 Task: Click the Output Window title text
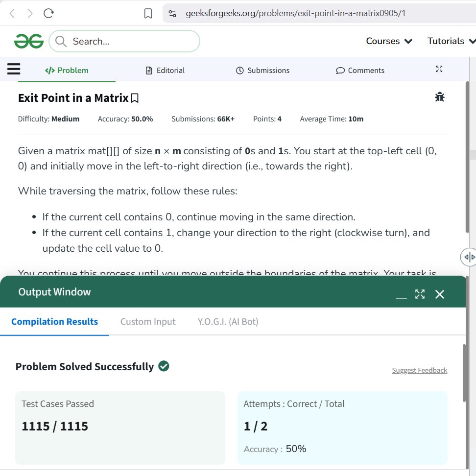pyautogui.click(x=55, y=292)
